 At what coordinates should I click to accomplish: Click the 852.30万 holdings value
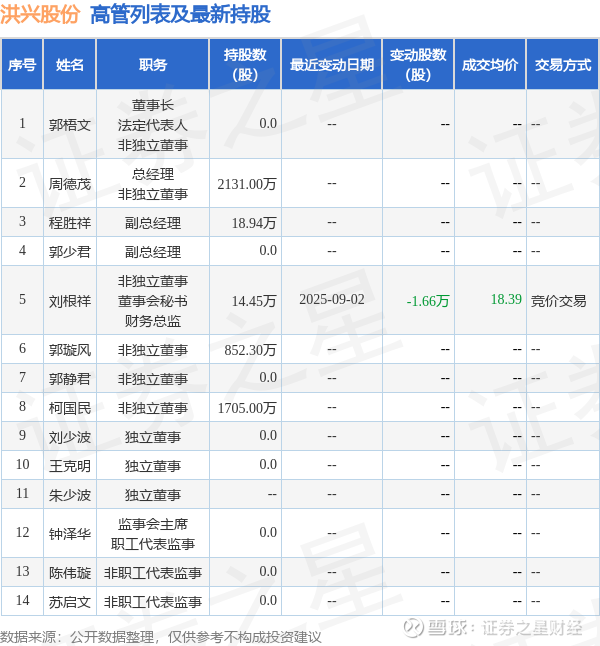pos(251,350)
